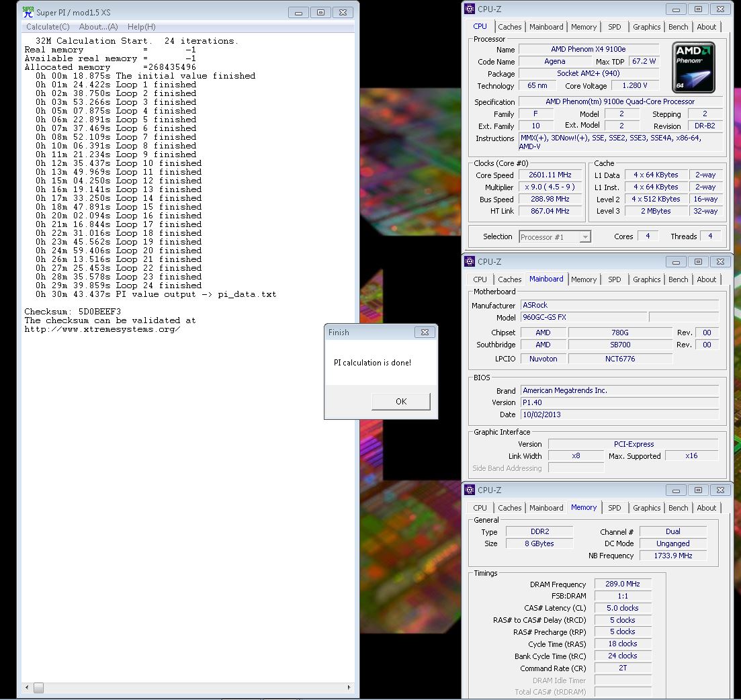The height and width of the screenshot is (700, 741).
Task: Close the Finish dialog
Action: click(425, 333)
